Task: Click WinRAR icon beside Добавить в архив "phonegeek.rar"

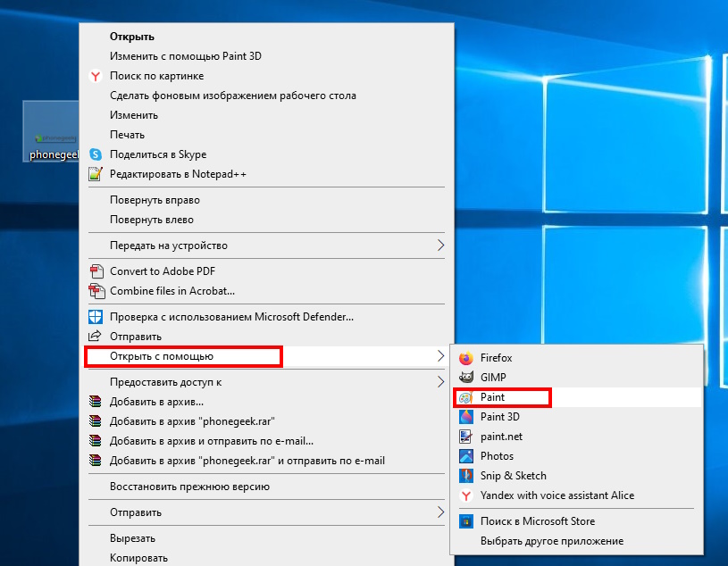Action: coord(96,421)
